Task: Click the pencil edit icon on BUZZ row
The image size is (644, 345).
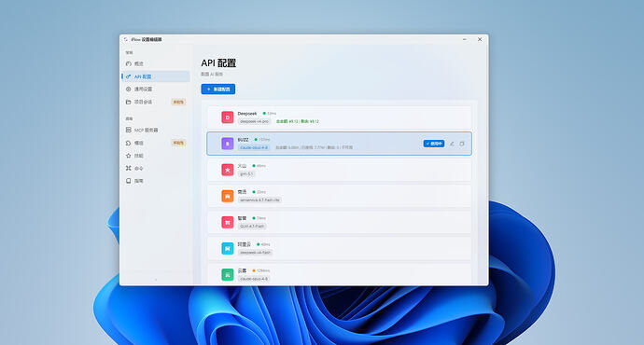Action: coord(452,144)
